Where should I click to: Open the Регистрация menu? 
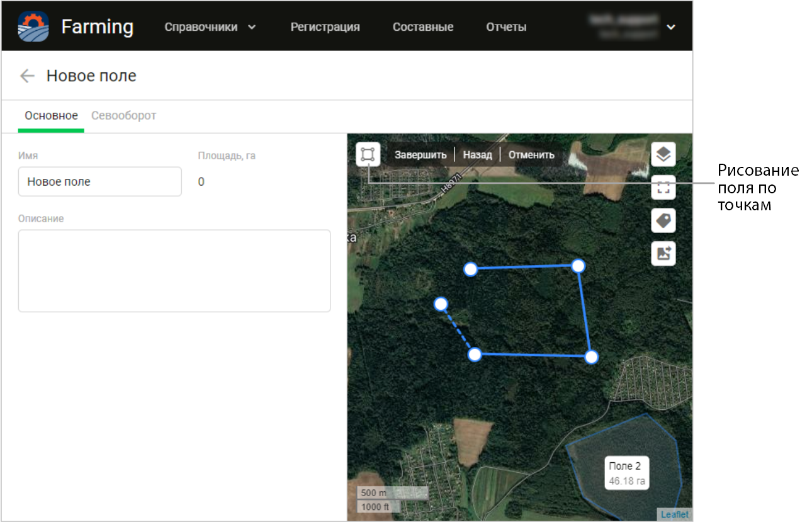pyautogui.click(x=325, y=27)
